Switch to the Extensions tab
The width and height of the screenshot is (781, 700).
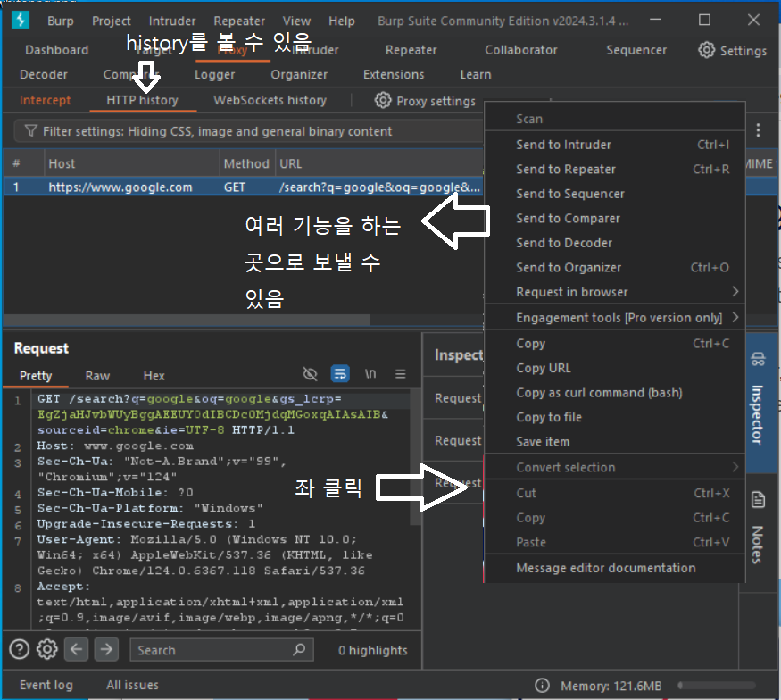click(394, 75)
